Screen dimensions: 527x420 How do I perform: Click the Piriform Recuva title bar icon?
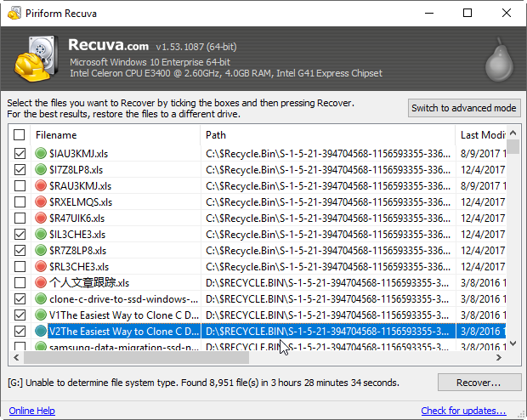14,13
